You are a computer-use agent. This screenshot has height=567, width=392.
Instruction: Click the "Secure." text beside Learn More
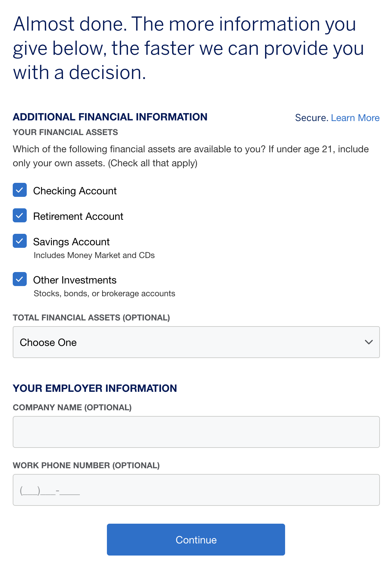311,118
